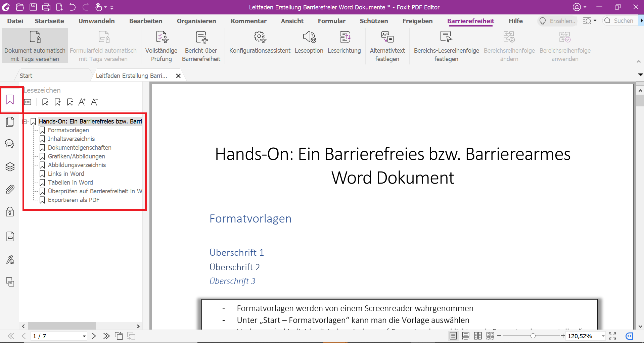Open the page number dropdown
Viewport: 644px width, 343px height.
85,336
